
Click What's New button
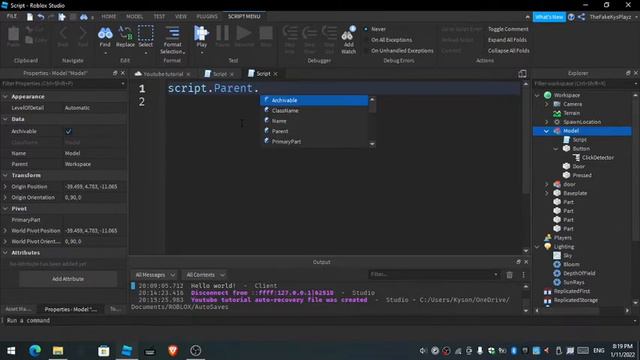[549, 17]
